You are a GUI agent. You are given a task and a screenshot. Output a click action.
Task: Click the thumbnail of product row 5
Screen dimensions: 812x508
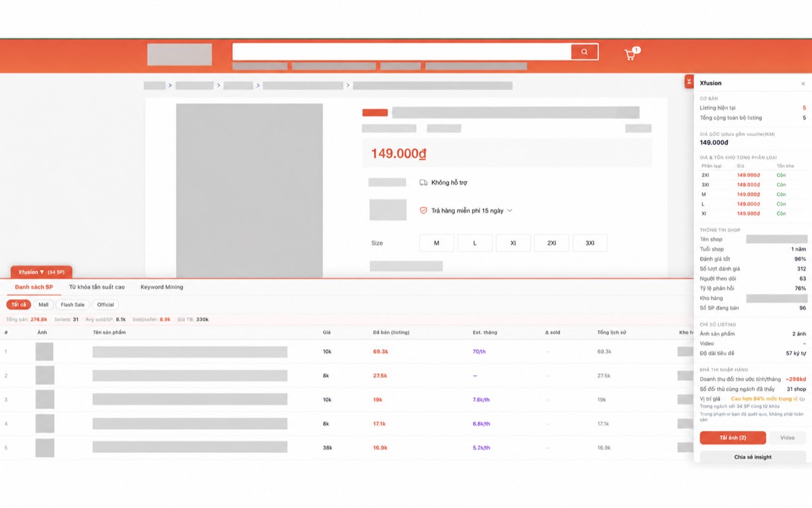44,448
